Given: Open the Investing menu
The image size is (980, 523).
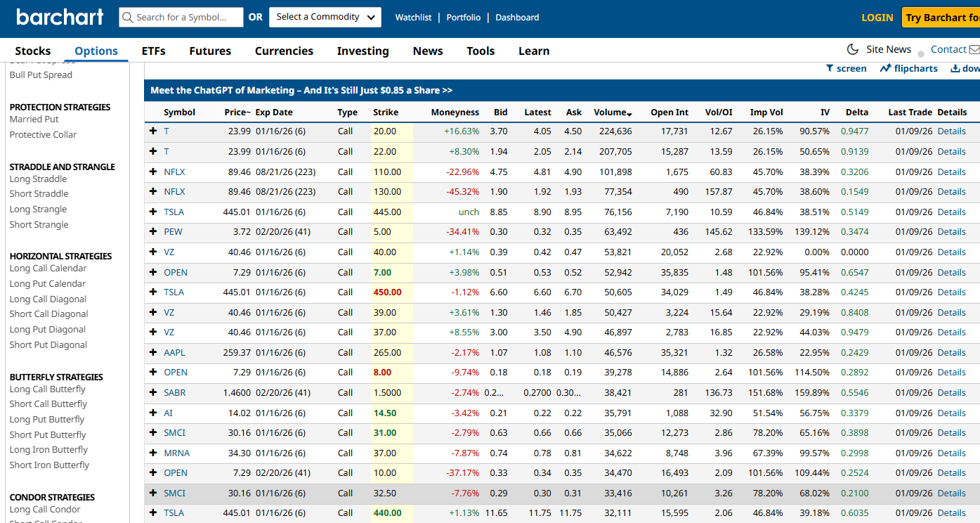Looking at the screenshot, I should click(x=362, y=51).
